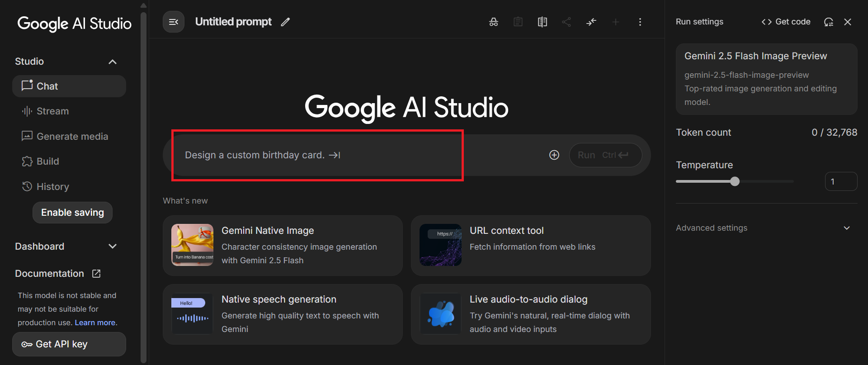Click the Live audio-to-audio dialog title

coord(528,299)
